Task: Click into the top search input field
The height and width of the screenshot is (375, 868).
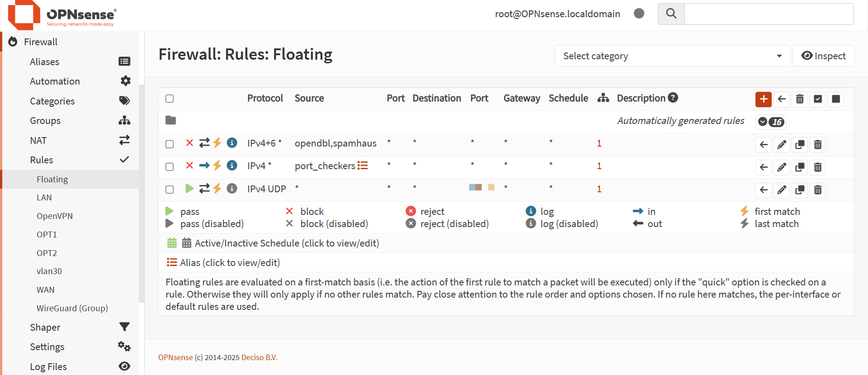Action: [x=769, y=14]
